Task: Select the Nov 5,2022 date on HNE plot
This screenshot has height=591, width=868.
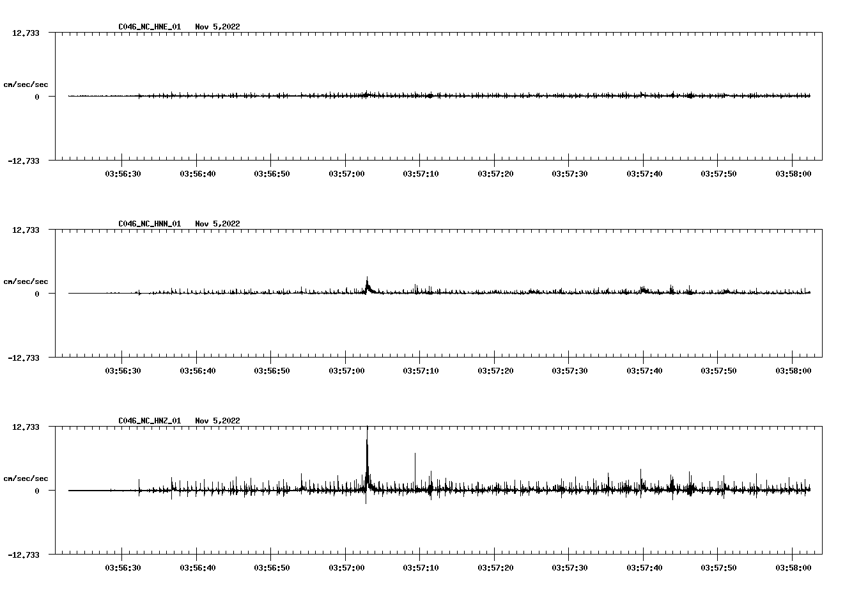Action: click(218, 27)
